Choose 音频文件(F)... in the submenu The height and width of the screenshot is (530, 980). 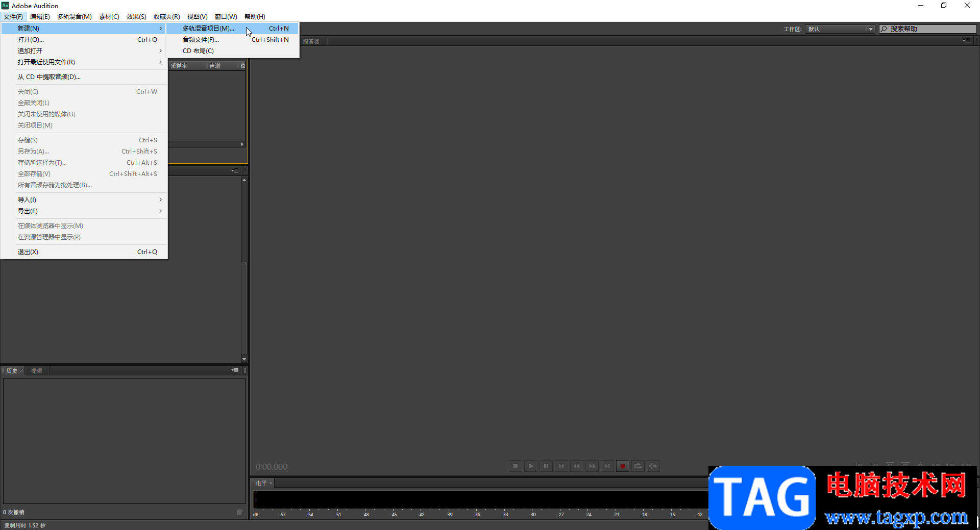(233, 40)
